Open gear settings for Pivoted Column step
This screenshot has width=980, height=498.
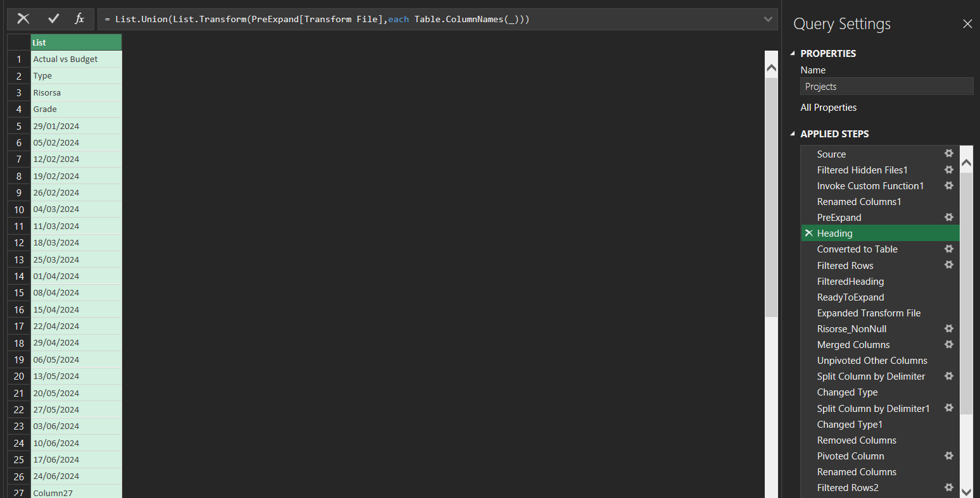coord(949,456)
